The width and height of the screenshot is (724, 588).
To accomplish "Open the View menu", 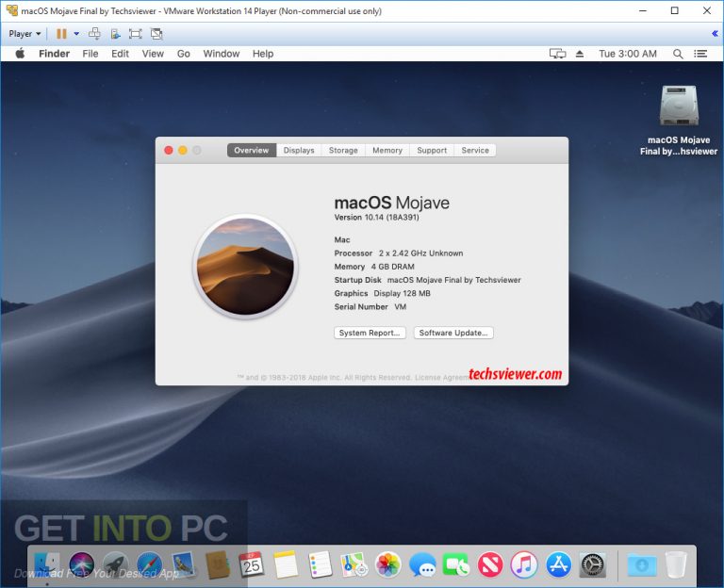I will (x=153, y=54).
